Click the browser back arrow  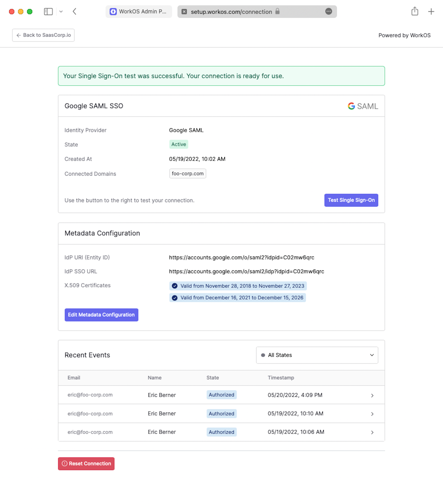pyautogui.click(x=74, y=12)
